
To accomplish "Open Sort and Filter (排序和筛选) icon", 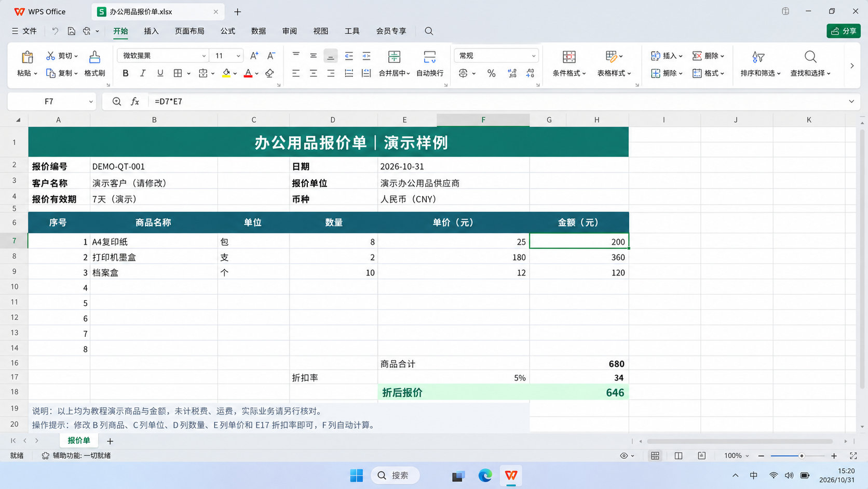I will [x=758, y=57].
